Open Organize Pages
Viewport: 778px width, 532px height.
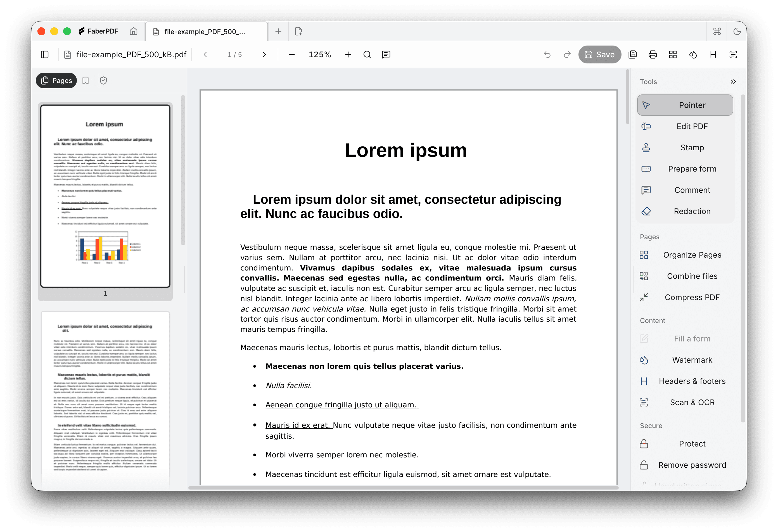(685, 255)
